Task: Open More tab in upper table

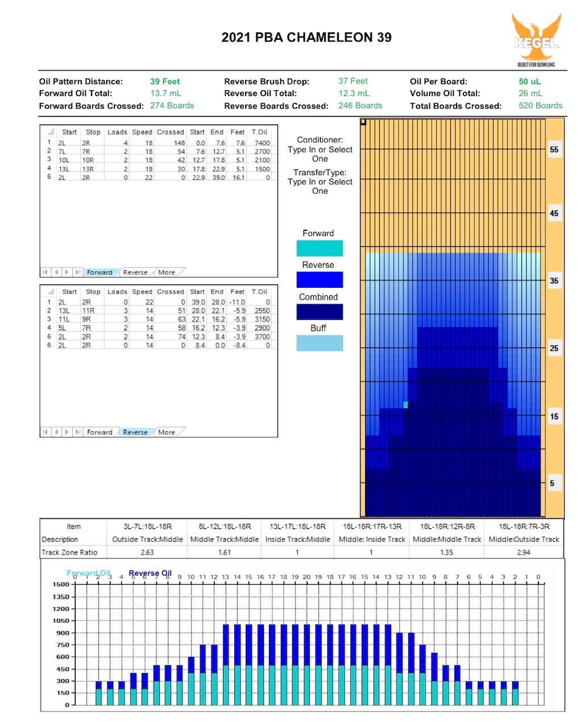Action: 167,272
